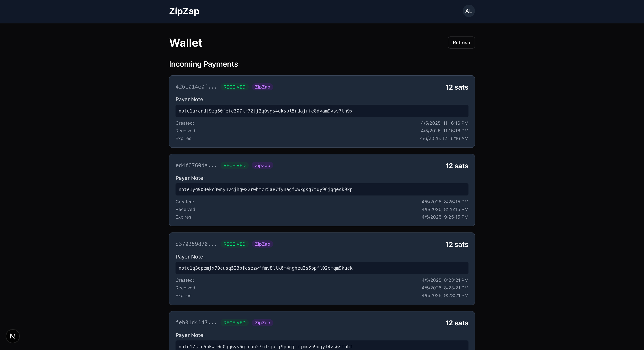644x350 pixels.
Task: Select payer note starting note1urcndj9zg60
Action: coord(265,111)
